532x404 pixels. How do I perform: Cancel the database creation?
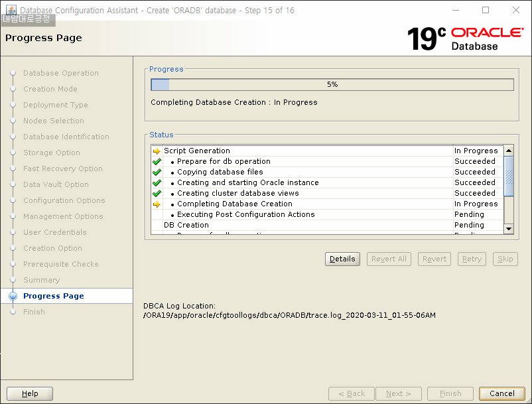[501, 393]
